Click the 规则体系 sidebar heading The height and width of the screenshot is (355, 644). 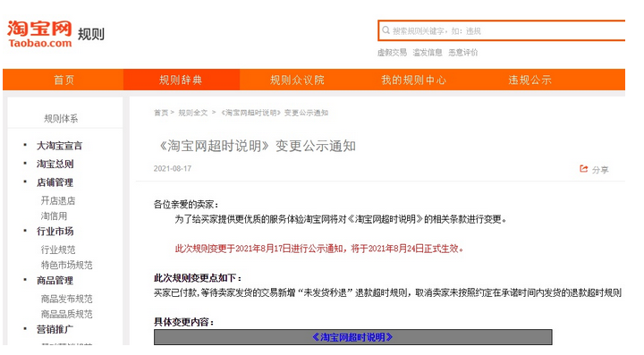(61, 119)
